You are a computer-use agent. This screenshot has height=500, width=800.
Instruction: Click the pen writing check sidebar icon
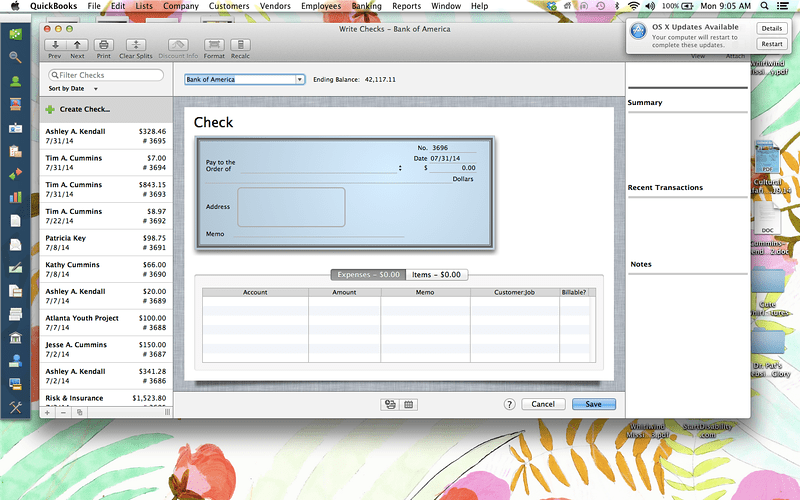15,267
